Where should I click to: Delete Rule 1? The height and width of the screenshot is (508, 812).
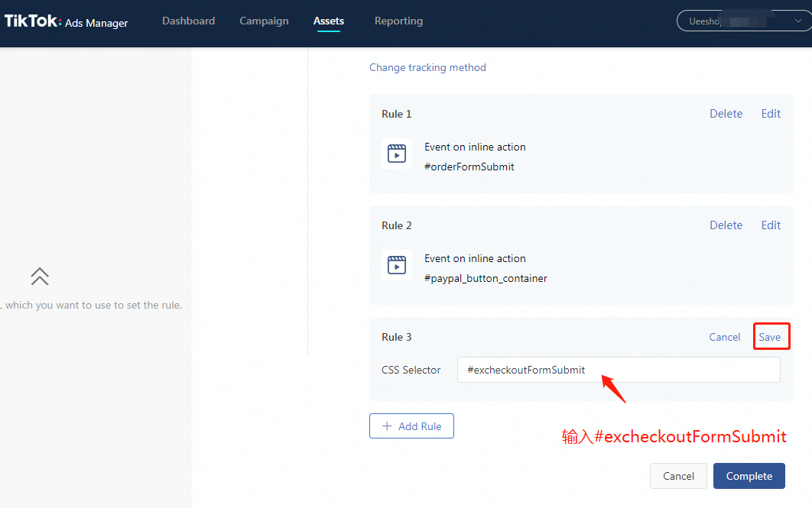pyautogui.click(x=726, y=114)
